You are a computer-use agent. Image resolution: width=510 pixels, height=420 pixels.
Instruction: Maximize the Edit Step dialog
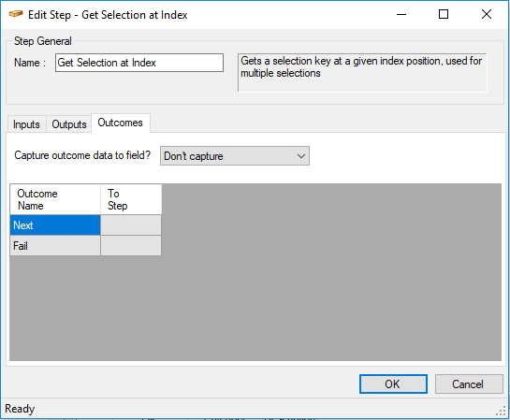click(444, 15)
